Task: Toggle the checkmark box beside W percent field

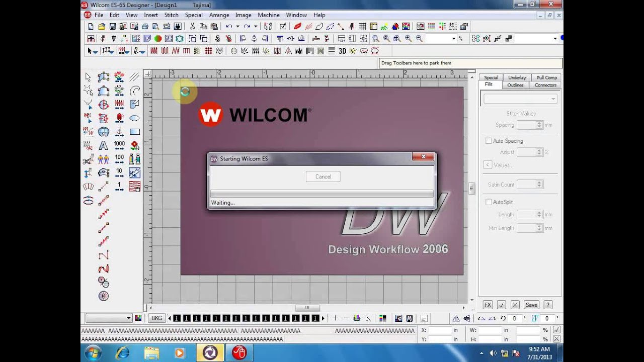Action: [x=556, y=330]
